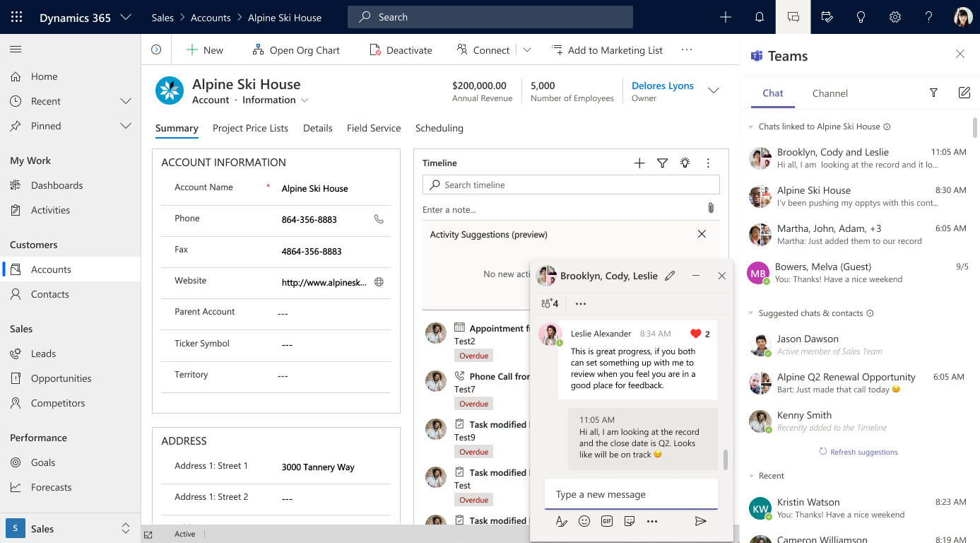This screenshot has height=543, width=980.
Task: Click the Search timeline field
Action: point(571,185)
